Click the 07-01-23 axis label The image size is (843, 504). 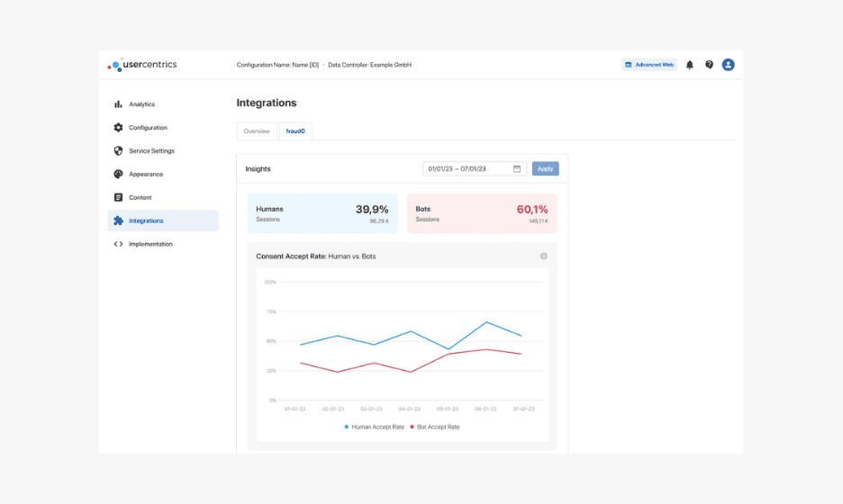pyautogui.click(x=523, y=409)
